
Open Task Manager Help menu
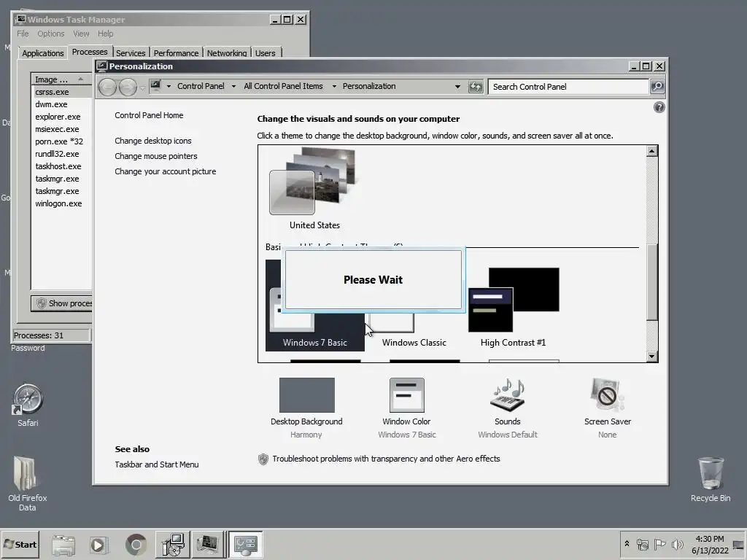pos(105,34)
